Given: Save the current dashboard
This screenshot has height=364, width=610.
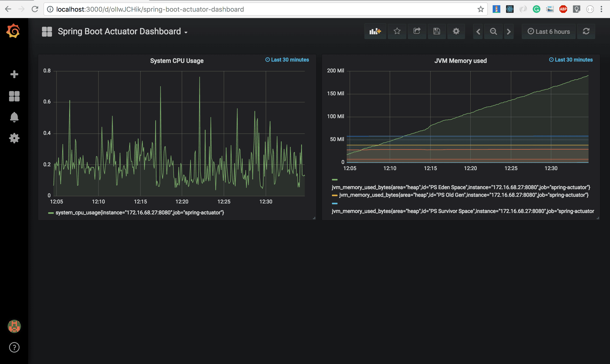Looking at the screenshot, I should click(436, 31).
